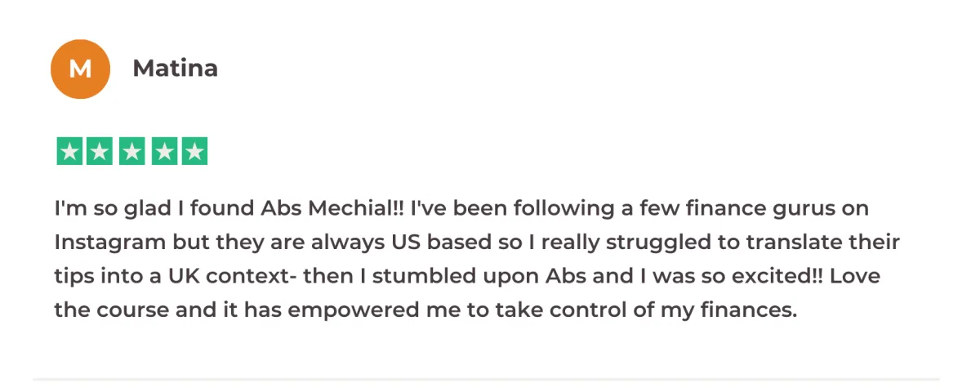Select the second green rating star
Viewport: 980px width, 392px height.
coord(100,151)
